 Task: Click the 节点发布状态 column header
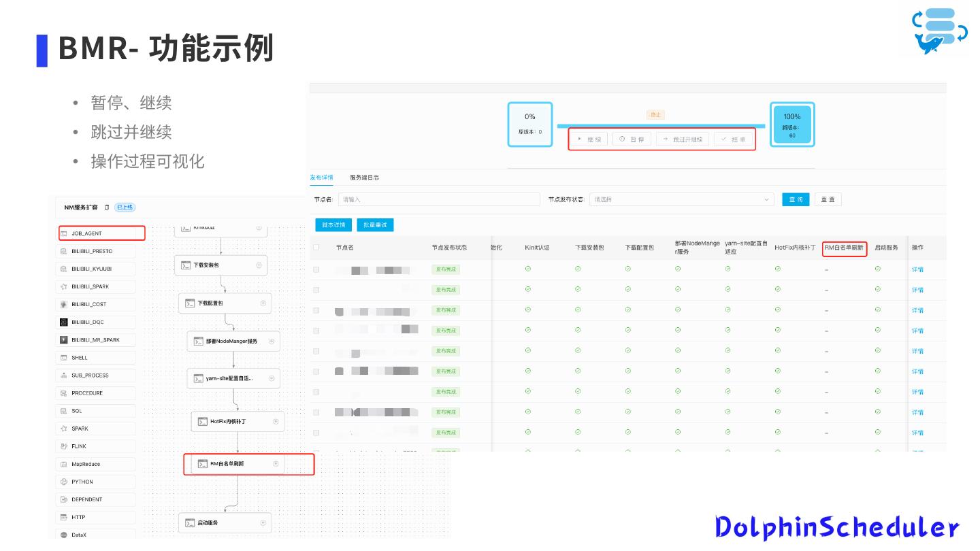point(449,248)
